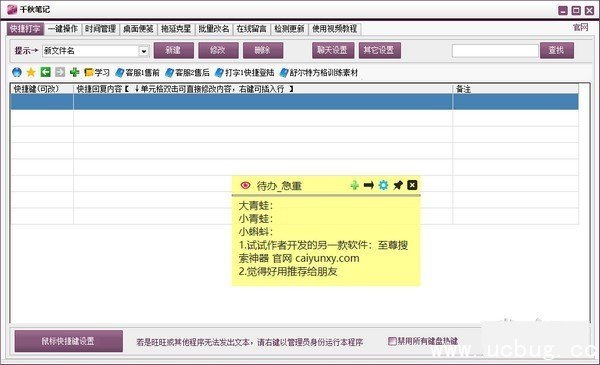
Task: Click the 2.觉得好用推荐给朋友 line
Action: (288, 272)
